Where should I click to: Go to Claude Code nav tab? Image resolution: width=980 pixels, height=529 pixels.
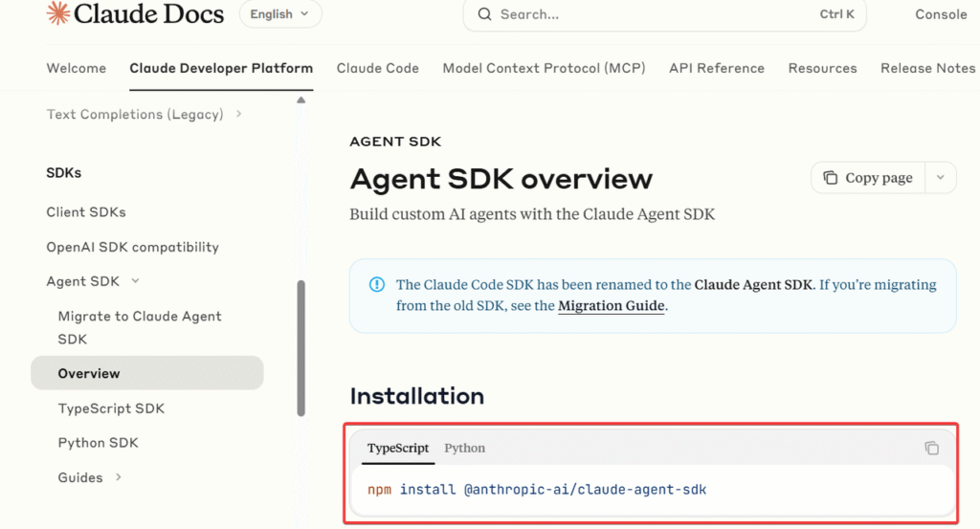(x=377, y=68)
